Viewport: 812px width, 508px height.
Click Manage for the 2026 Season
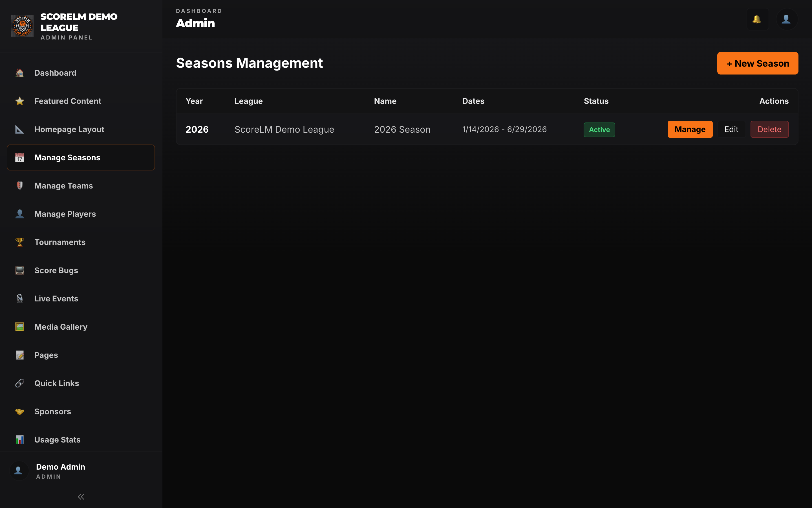690,129
